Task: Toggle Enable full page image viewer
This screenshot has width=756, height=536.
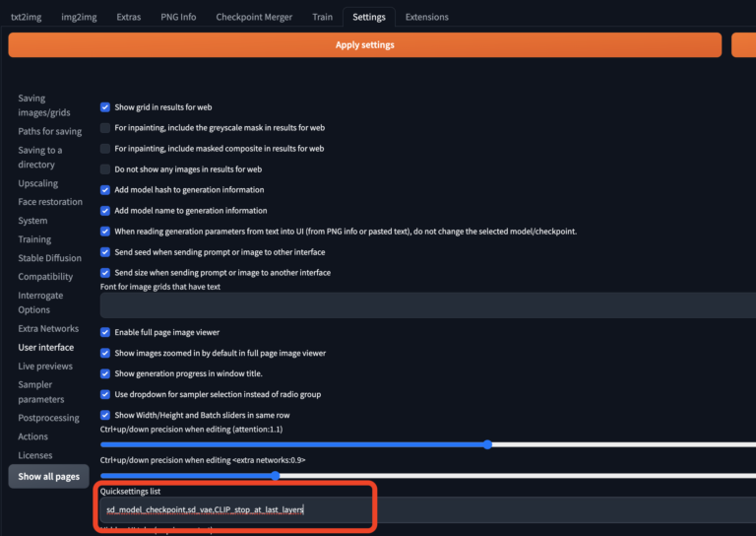Action: pyautogui.click(x=105, y=332)
